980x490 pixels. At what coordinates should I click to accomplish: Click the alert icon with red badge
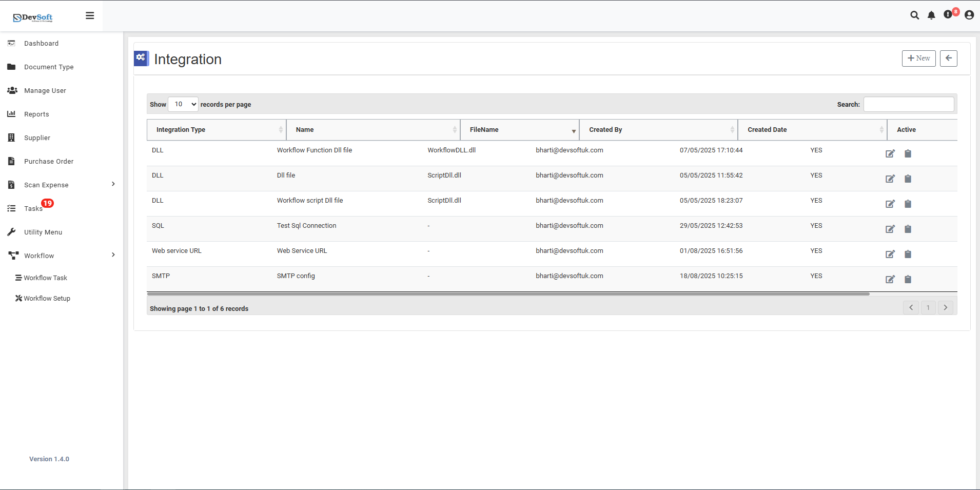(948, 15)
